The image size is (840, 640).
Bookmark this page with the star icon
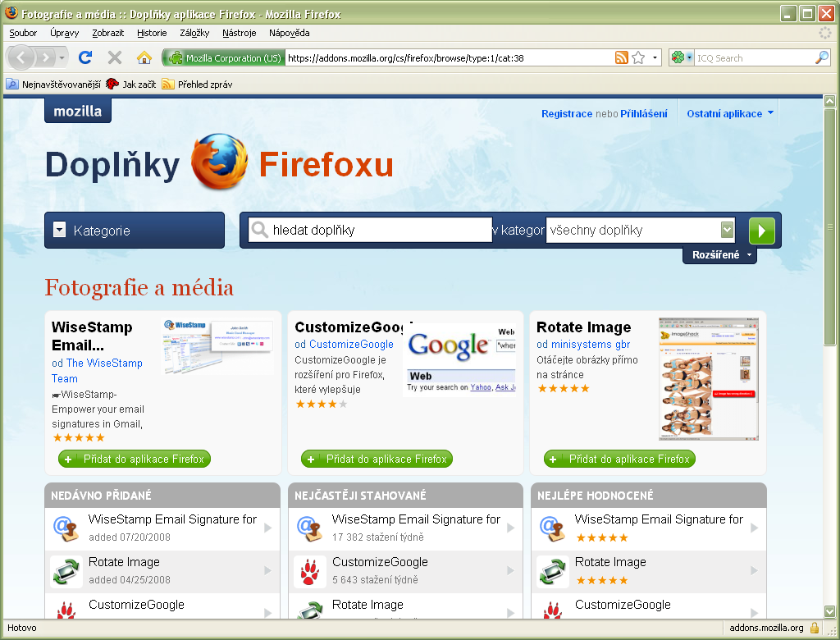(638, 58)
